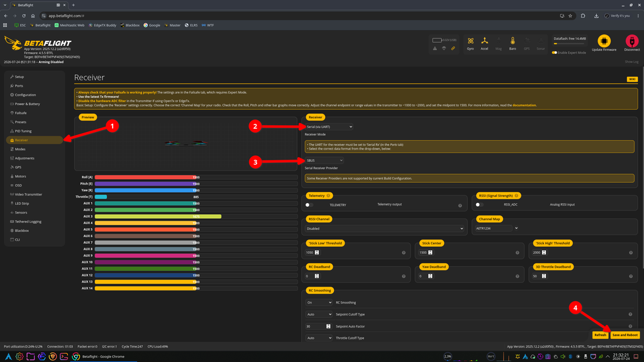This screenshot has height=362, width=644.
Task: Toggle the TELEMETRY output switch
Action: pos(309,205)
